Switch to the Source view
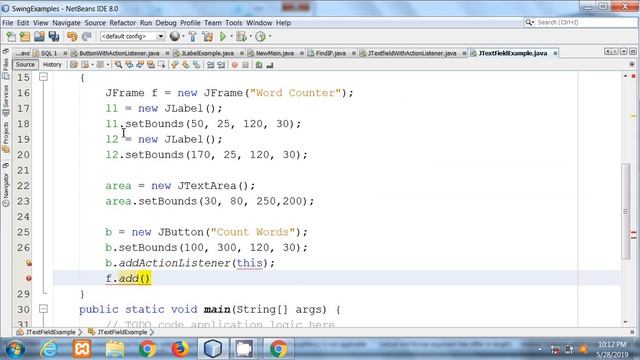This screenshot has height=360, width=640. 25,64
